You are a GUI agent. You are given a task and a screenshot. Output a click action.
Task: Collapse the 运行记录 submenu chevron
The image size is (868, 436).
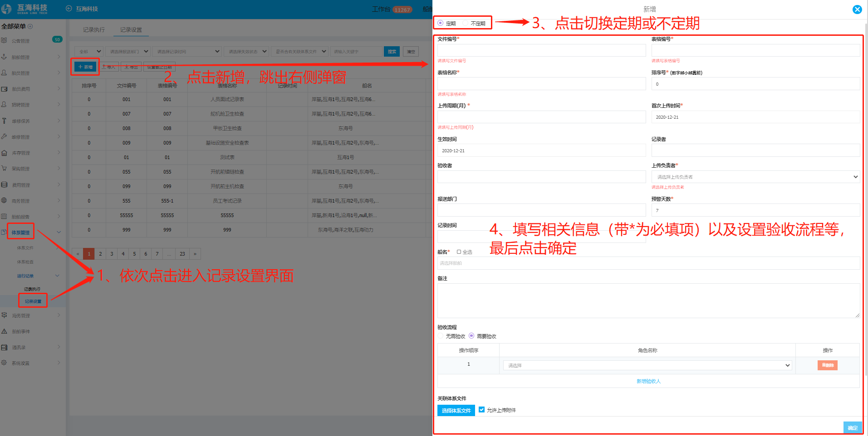pos(57,276)
